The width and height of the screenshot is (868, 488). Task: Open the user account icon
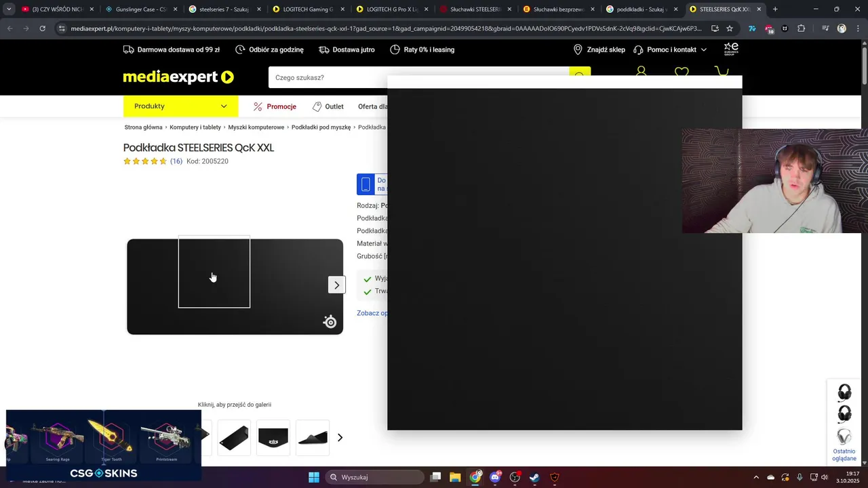click(x=642, y=71)
